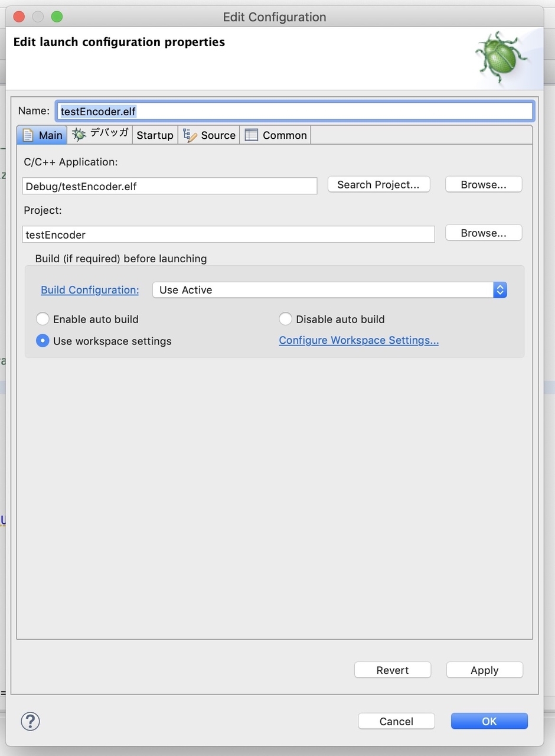Switch to the デバッガ tab

[x=100, y=135]
